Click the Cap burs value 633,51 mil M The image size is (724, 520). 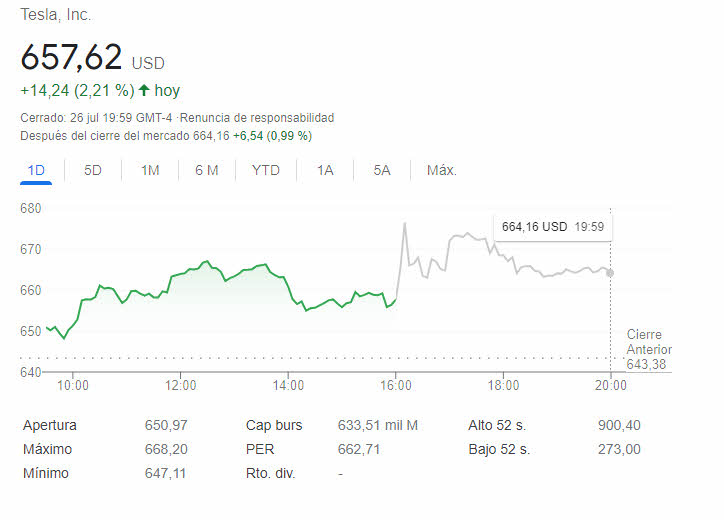coord(378,425)
